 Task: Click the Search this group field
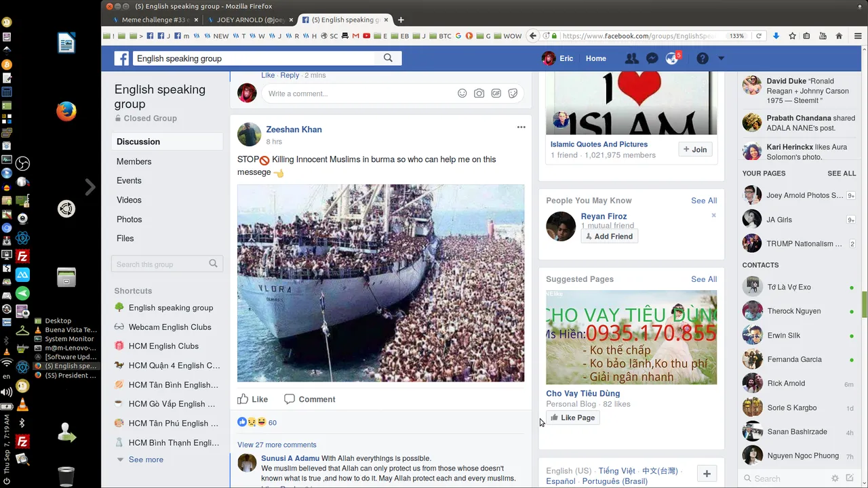(x=167, y=264)
